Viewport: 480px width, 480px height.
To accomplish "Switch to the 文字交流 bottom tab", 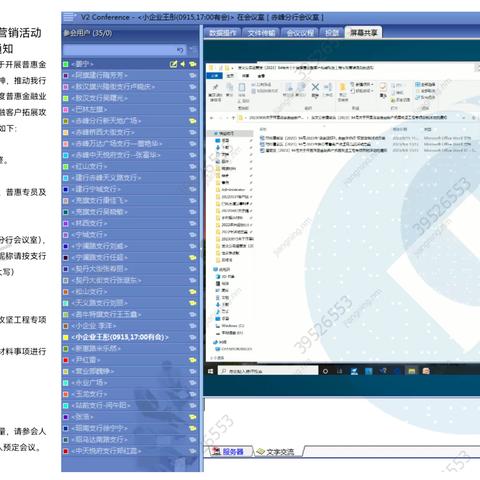I will (279, 452).
